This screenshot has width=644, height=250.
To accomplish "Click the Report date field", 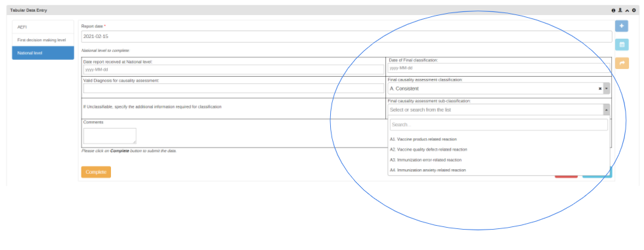I will click(x=346, y=36).
